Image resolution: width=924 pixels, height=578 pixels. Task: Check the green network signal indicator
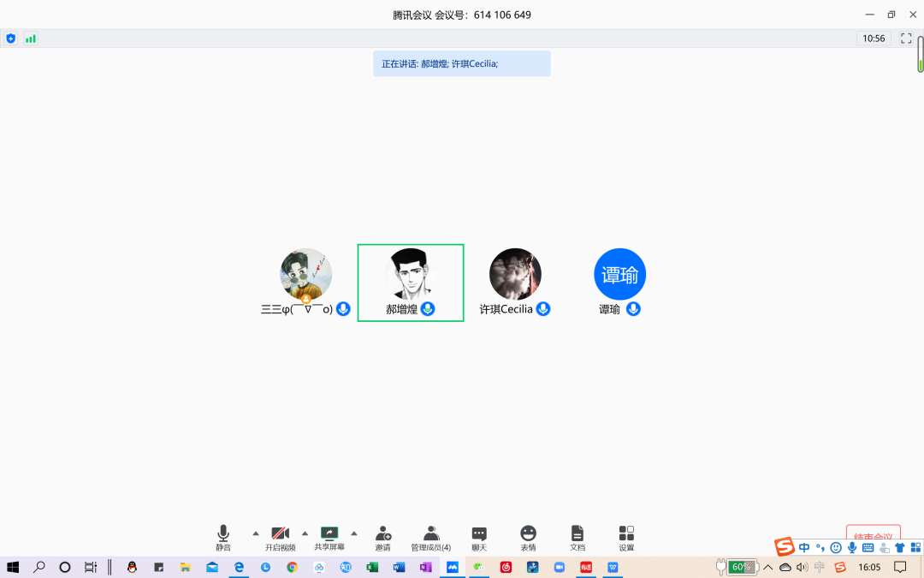coord(31,39)
